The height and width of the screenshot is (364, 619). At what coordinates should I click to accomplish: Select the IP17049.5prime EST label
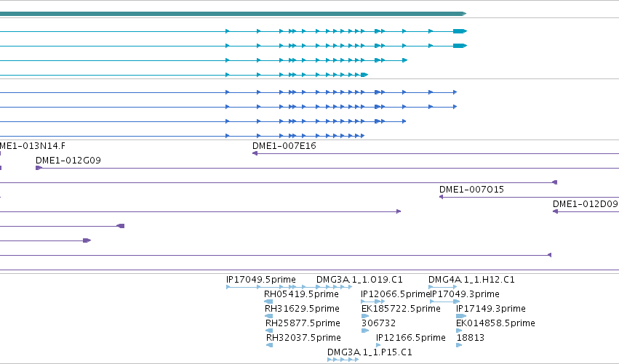coord(260,280)
